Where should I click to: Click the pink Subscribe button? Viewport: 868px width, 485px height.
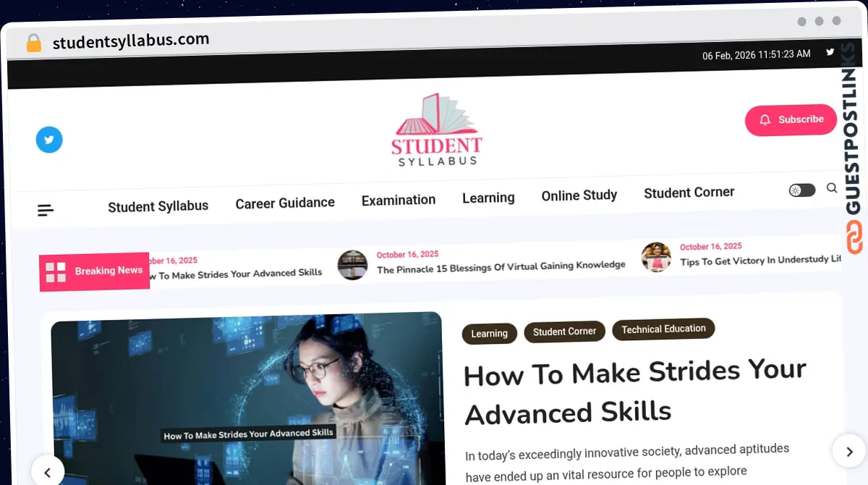791,119
